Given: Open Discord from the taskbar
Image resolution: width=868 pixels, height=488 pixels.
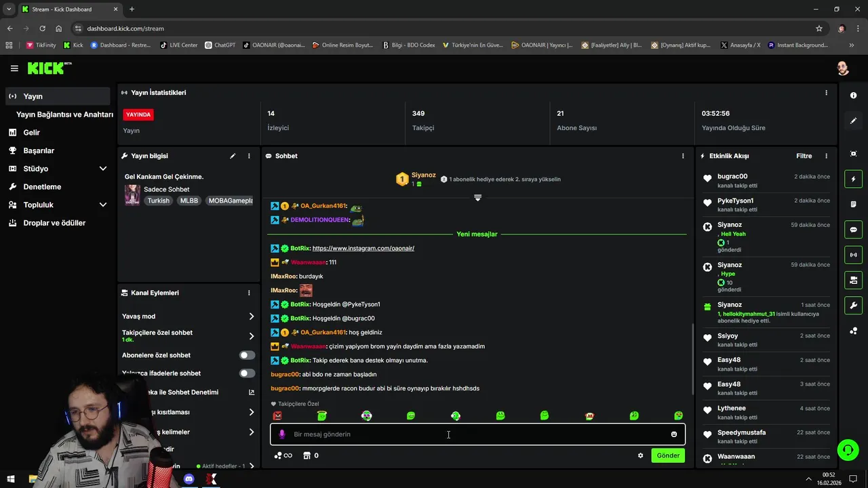Looking at the screenshot, I should [x=189, y=479].
